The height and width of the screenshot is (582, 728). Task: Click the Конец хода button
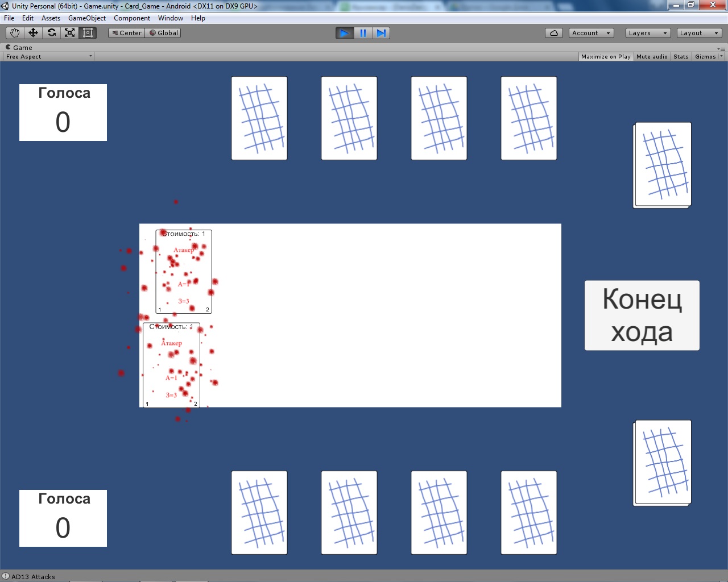tap(642, 315)
